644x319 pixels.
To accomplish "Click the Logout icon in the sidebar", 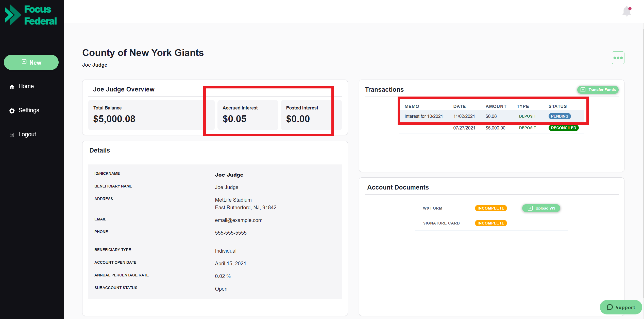I will tap(12, 134).
